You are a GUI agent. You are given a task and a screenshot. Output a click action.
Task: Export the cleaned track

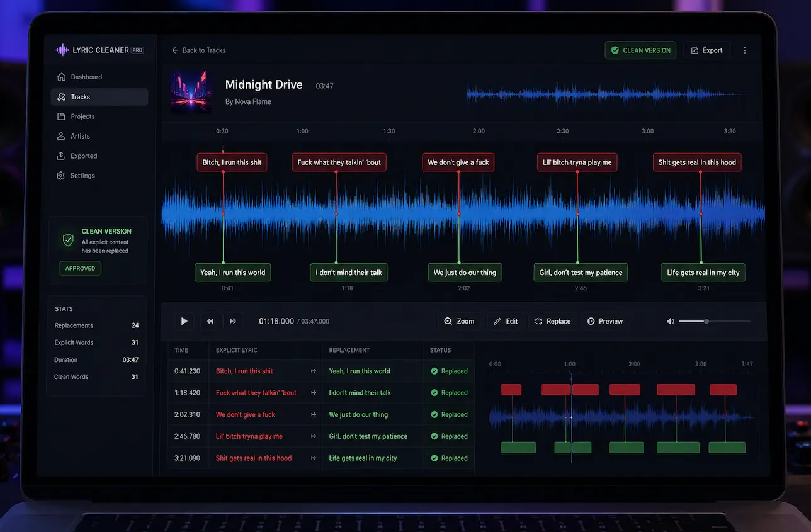[706, 50]
